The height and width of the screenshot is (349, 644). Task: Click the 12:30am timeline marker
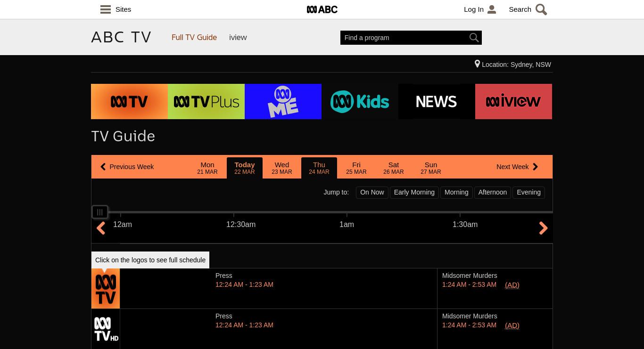pos(241,225)
